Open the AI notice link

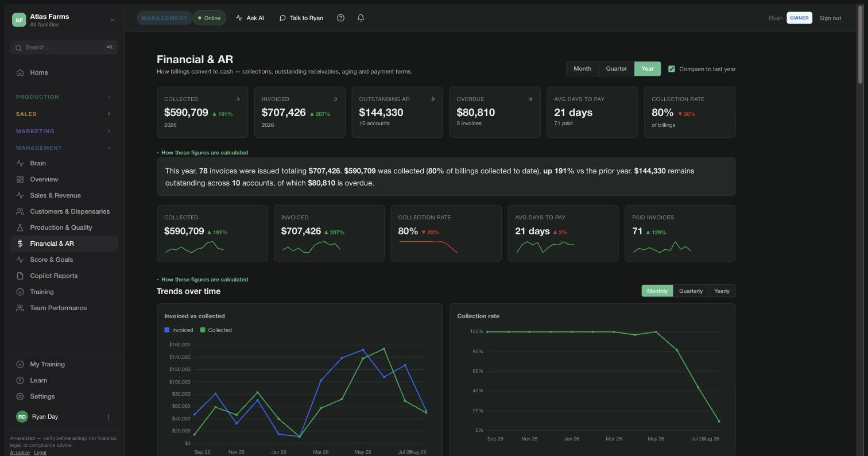pos(20,453)
